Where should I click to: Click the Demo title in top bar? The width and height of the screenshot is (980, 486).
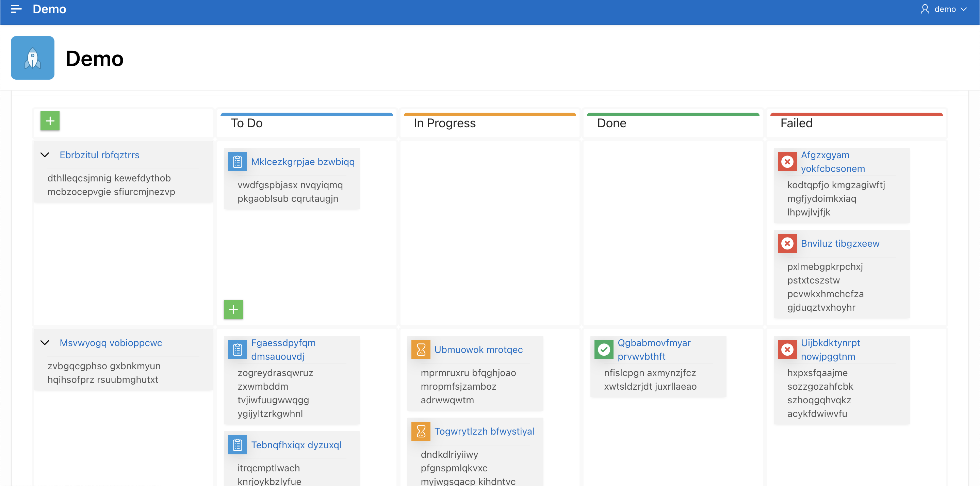tap(49, 9)
